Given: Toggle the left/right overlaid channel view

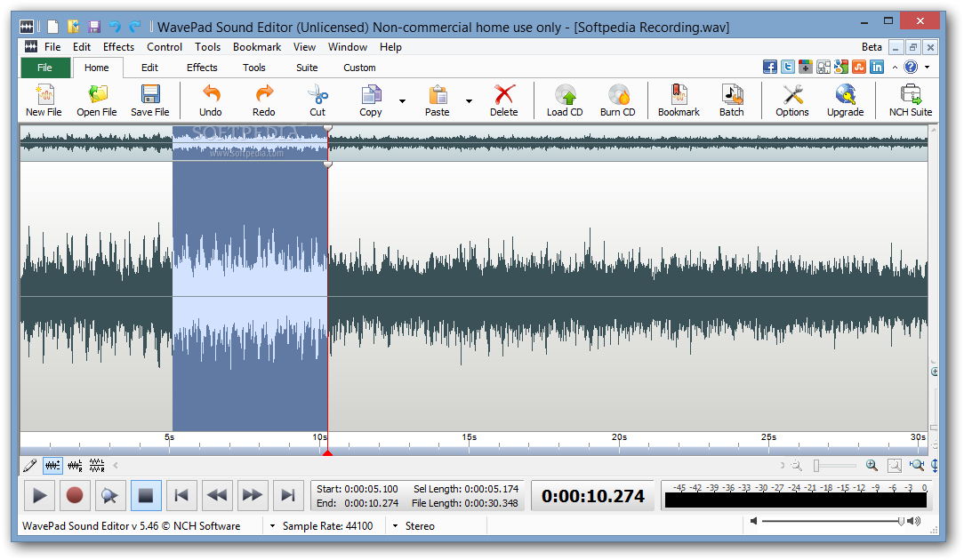Looking at the screenshot, I should tap(75, 466).
